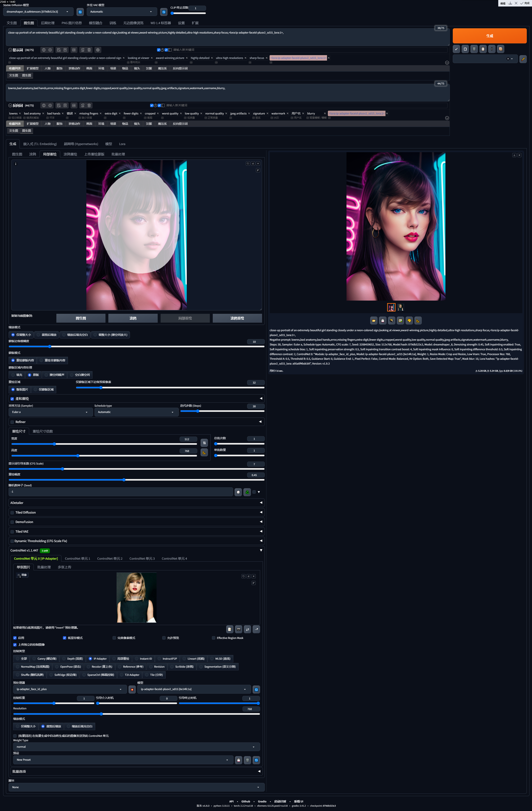The width and height of the screenshot is (532, 811).
Task: Click the 涂鸦重绘 copy image button
Action: (x=237, y=318)
